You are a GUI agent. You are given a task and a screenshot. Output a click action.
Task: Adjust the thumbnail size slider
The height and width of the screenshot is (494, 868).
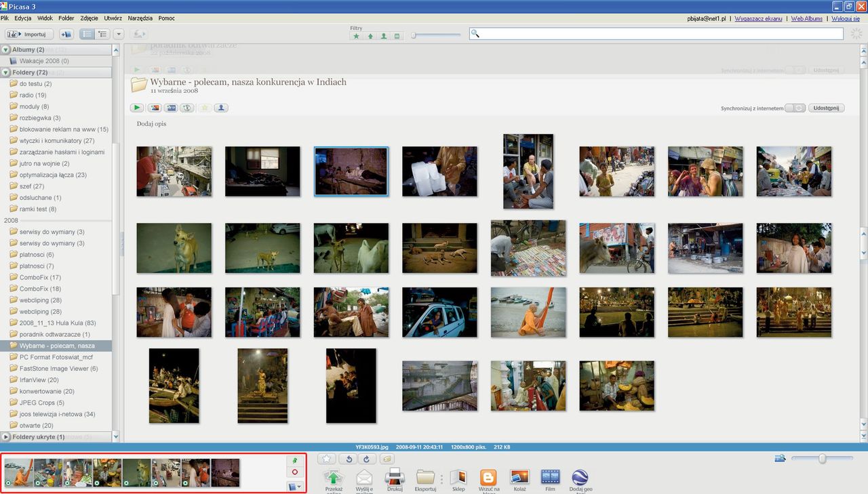823,459
